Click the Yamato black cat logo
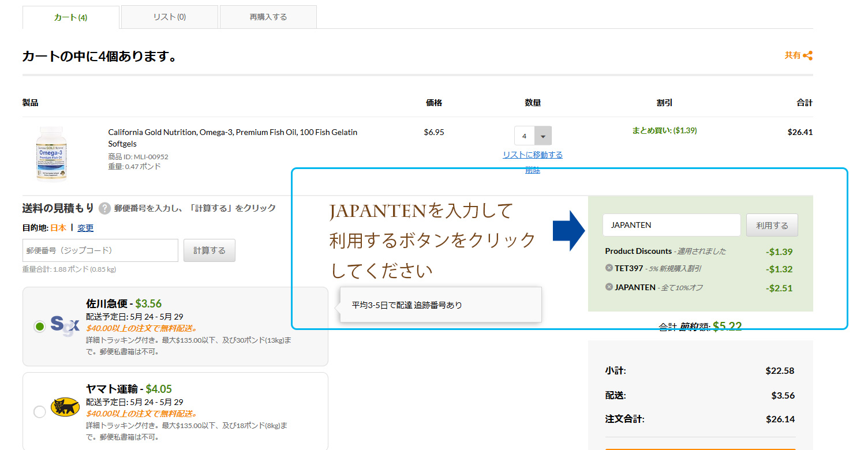The width and height of the screenshot is (868, 450). pyautogui.click(x=65, y=407)
